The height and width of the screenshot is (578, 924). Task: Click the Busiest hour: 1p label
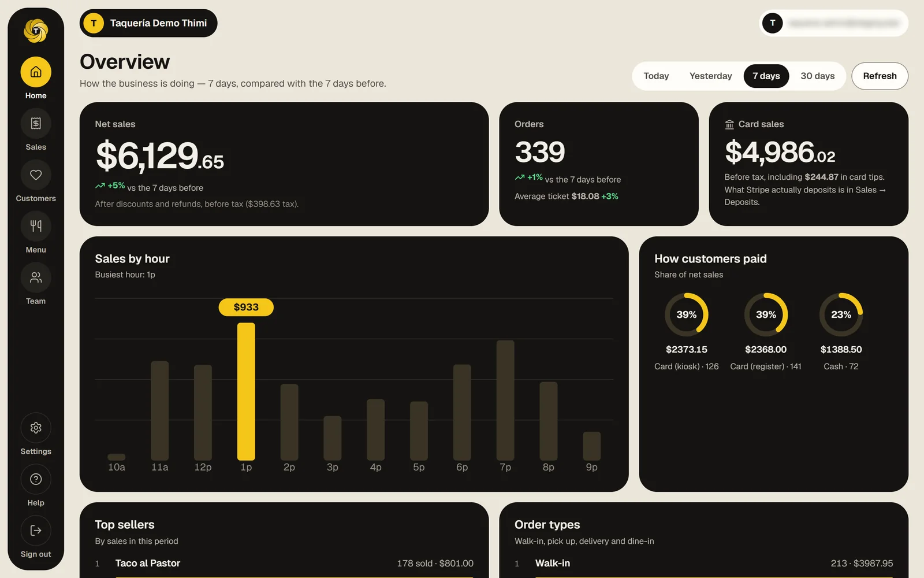coord(125,275)
